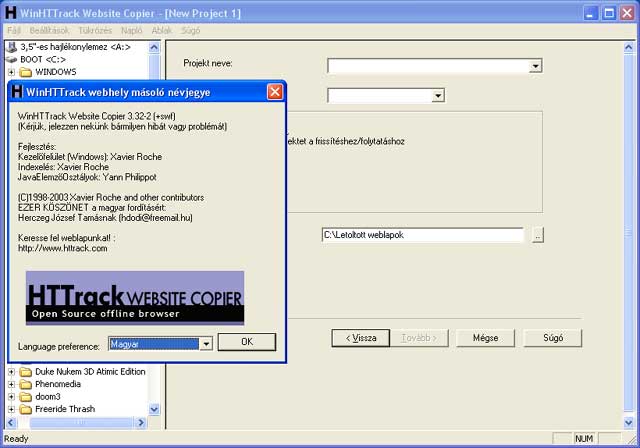Click OK in the about dialog
This screenshot has width=640, height=448.
point(247,342)
